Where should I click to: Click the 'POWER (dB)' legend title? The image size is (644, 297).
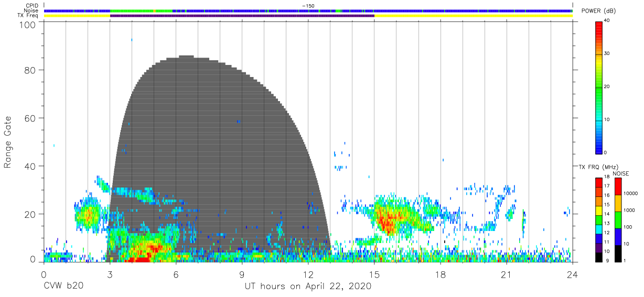click(x=598, y=11)
